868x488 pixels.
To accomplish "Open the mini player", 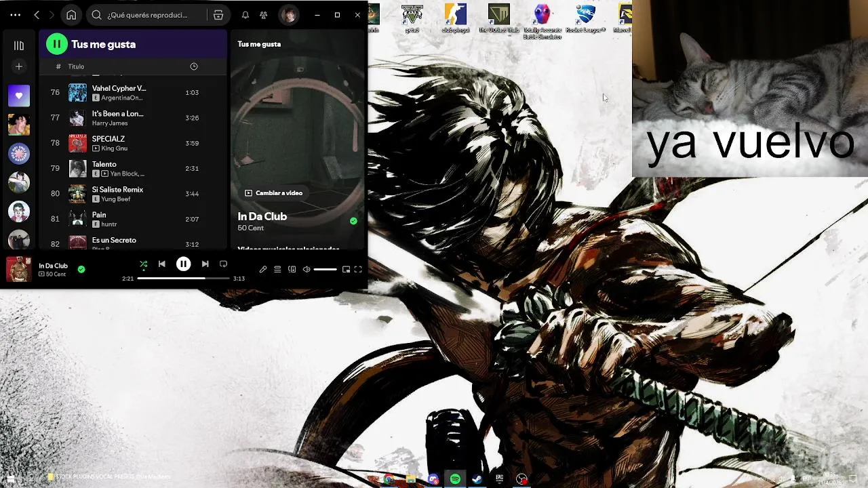I will (346, 269).
